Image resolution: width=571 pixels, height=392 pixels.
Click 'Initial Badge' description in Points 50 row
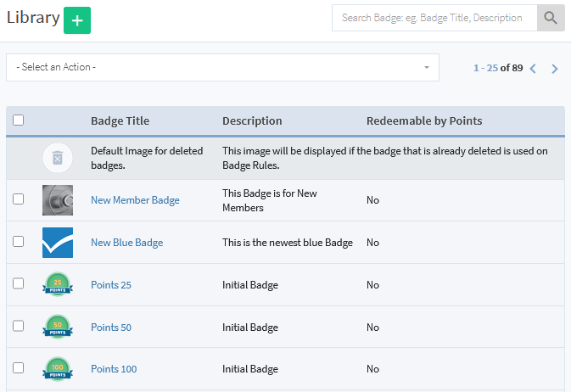pos(250,328)
